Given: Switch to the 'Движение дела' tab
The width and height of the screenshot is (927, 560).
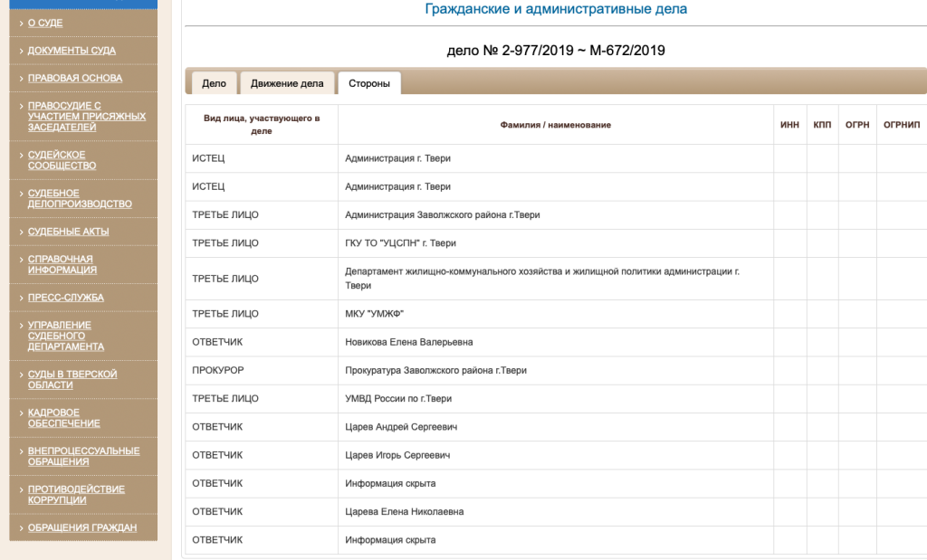Looking at the screenshot, I should click(287, 83).
